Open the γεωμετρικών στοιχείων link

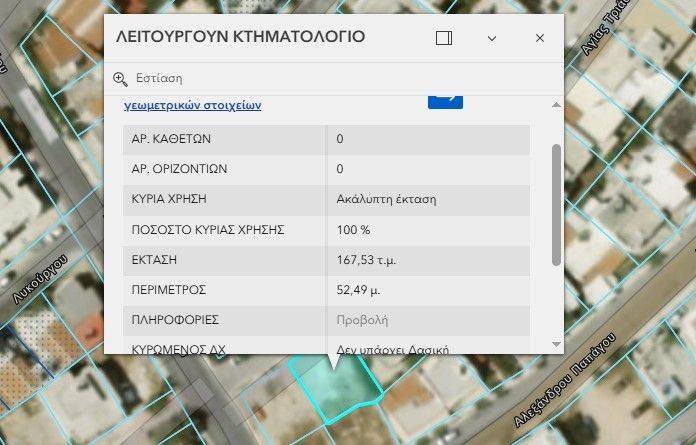point(192,104)
